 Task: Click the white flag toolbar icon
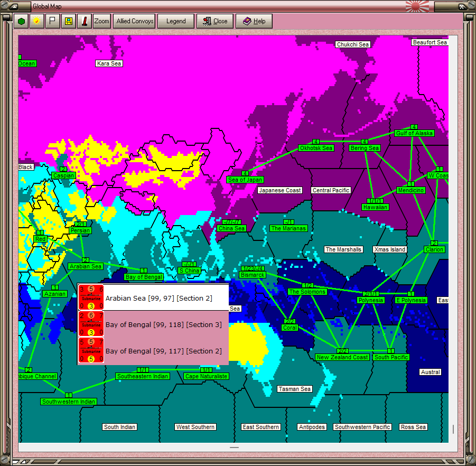52,21
